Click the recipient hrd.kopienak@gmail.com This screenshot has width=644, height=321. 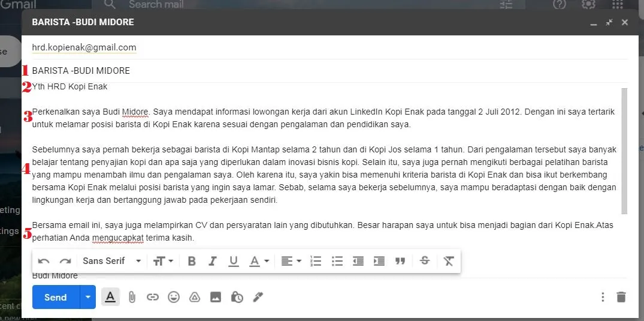(x=84, y=47)
